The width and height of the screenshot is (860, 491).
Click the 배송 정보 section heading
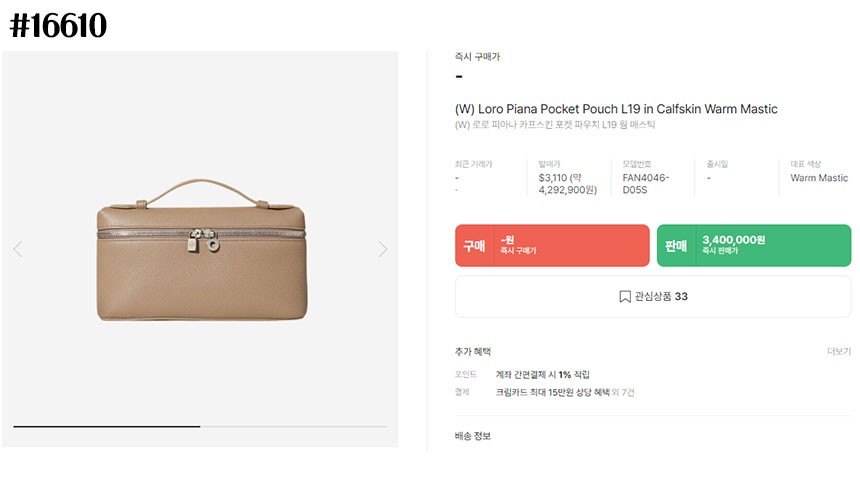(473, 436)
